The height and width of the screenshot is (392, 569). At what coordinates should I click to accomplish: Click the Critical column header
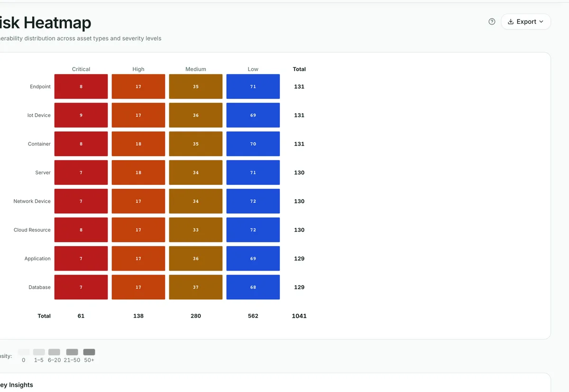point(81,69)
